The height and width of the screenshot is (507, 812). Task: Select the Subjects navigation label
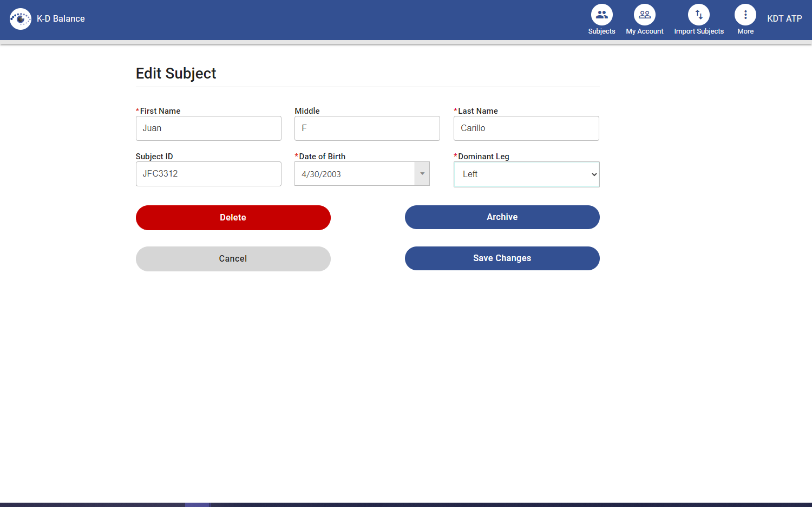click(x=601, y=31)
